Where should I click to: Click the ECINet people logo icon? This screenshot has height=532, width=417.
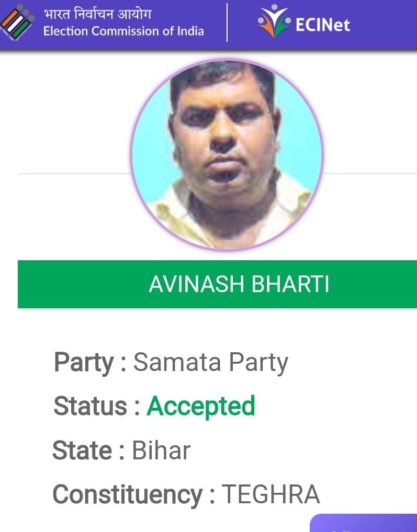[274, 21]
